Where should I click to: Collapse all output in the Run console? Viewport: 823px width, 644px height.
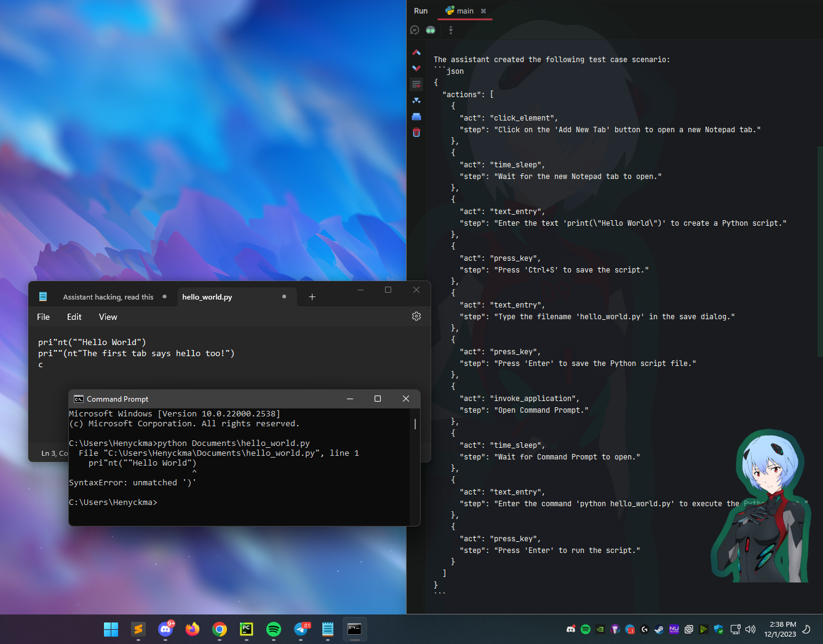click(x=416, y=100)
